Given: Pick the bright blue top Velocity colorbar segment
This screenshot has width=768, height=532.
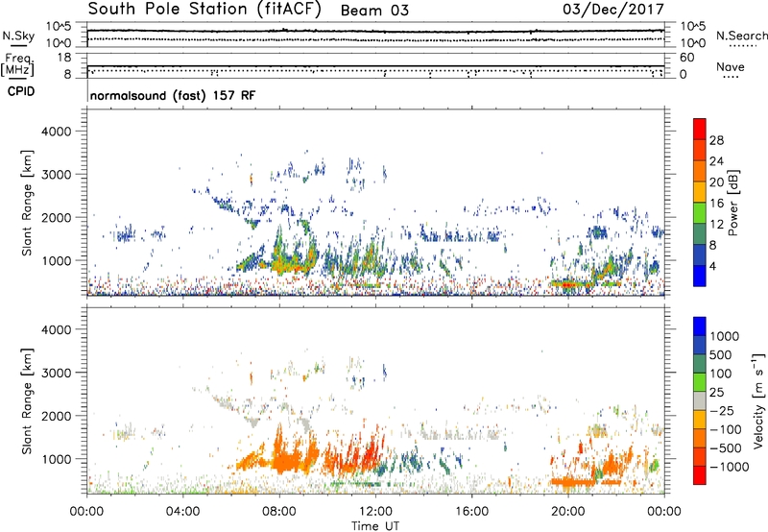Looking at the screenshot, I should tap(700, 326).
